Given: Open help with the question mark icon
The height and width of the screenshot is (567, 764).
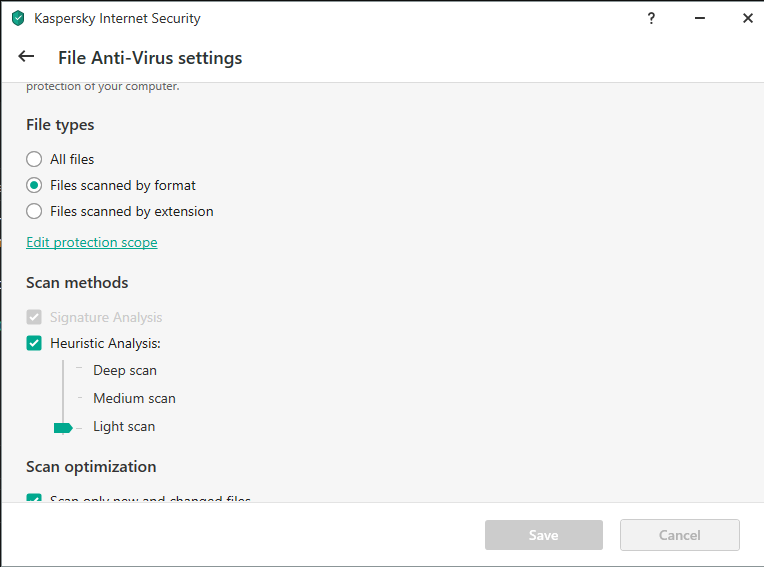Looking at the screenshot, I should [652, 18].
